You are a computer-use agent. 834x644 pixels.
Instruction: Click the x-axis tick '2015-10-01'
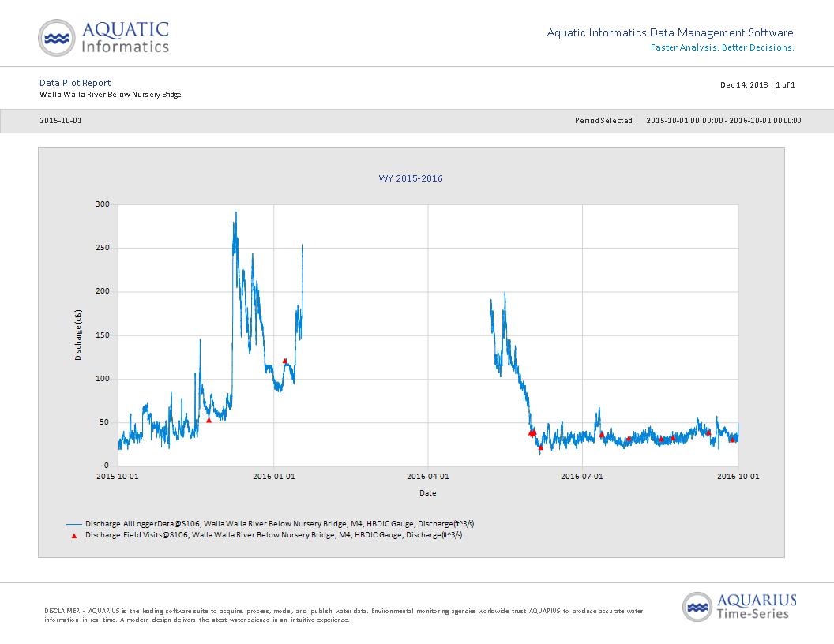[x=118, y=476]
